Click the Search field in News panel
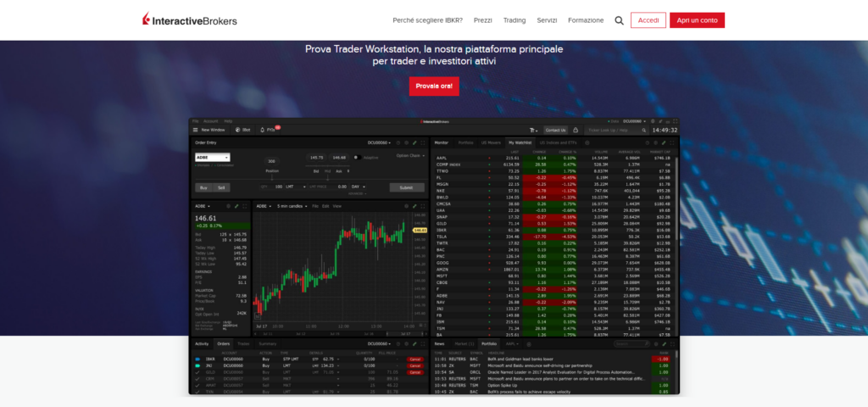This screenshot has height=407, width=868. pos(631,344)
